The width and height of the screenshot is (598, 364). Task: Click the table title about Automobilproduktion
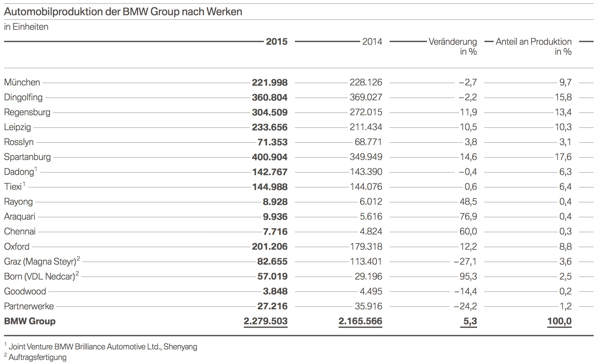(x=123, y=12)
